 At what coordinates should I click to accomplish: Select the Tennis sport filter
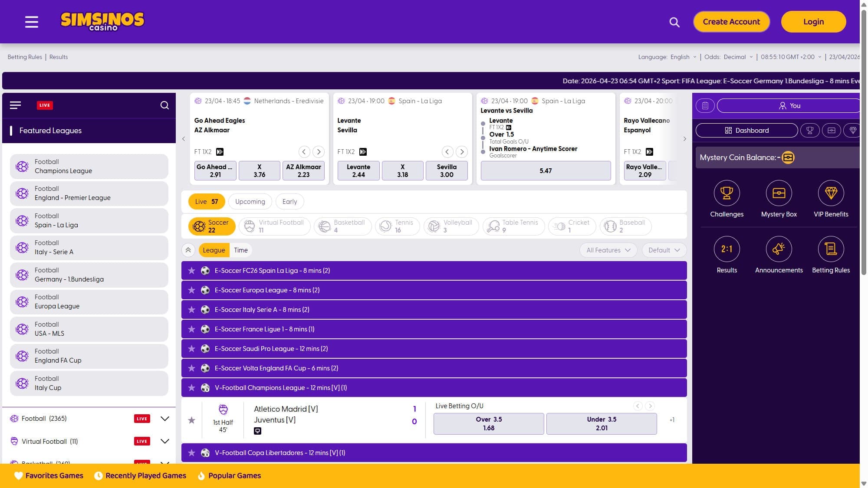[x=397, y=226]
